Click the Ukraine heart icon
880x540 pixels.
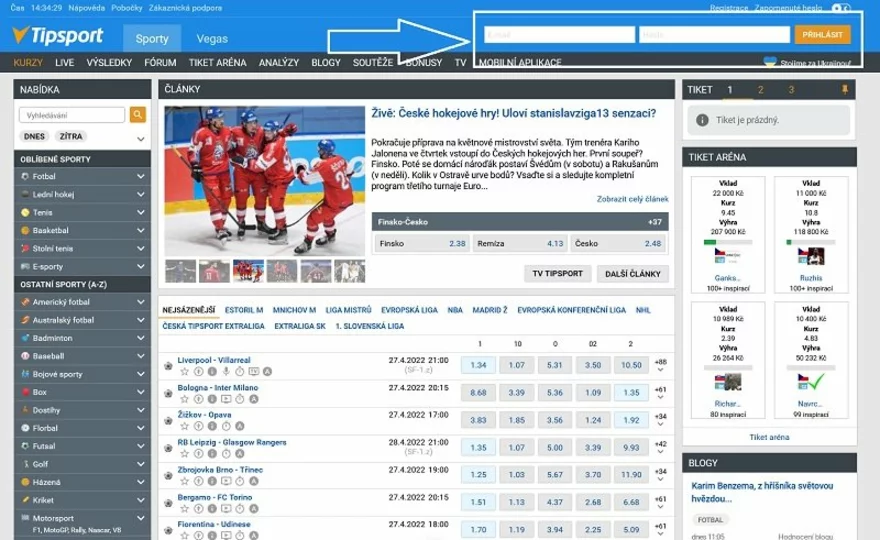(x=769, y=62)
